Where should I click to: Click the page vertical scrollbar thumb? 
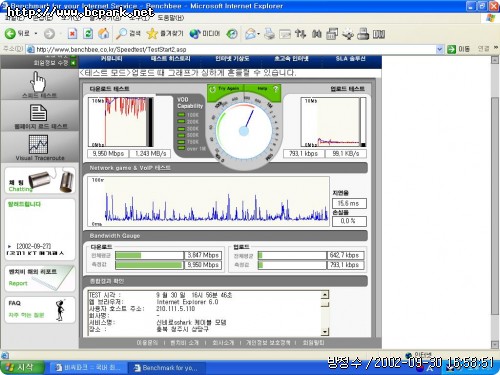pos(495,205)
